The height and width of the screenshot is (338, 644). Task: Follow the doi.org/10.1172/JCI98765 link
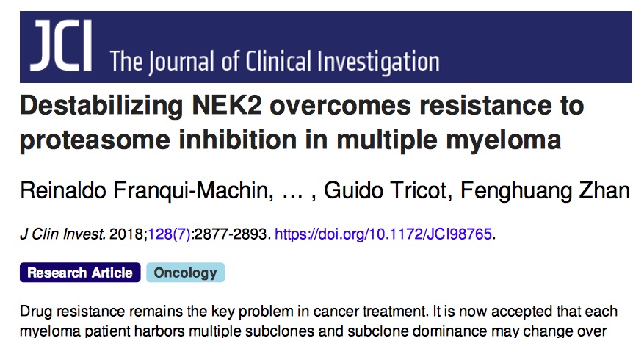(x=383, y=234)
